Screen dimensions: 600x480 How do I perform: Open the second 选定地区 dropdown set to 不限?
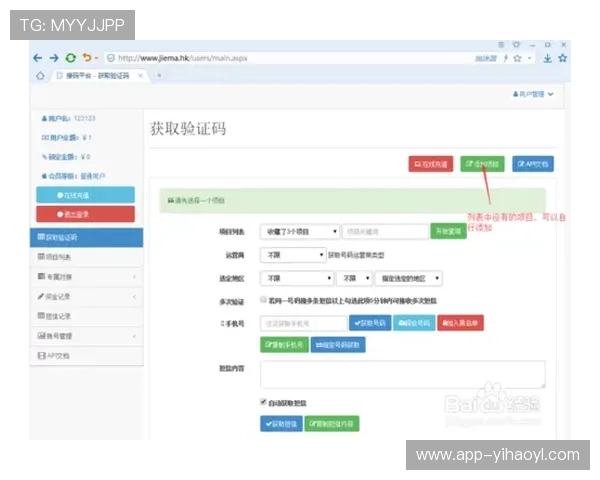click(354, 278)
